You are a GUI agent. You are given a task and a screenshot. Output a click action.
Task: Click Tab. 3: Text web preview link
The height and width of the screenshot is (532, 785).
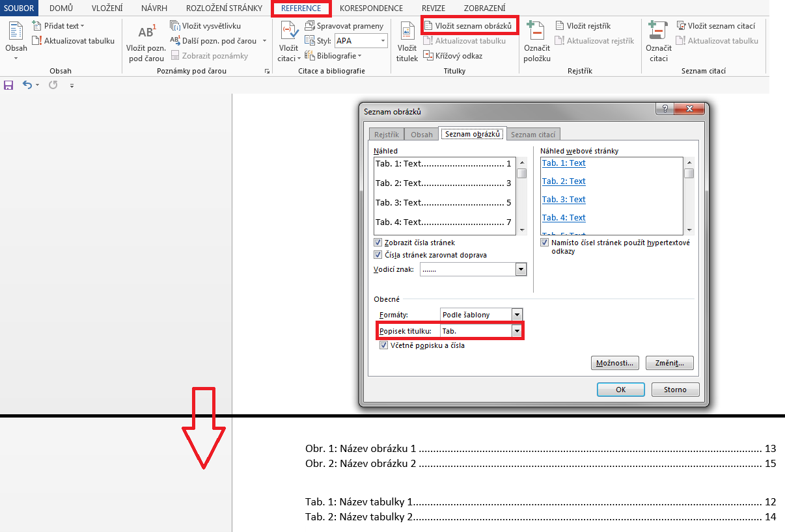(x=564, y=200)
